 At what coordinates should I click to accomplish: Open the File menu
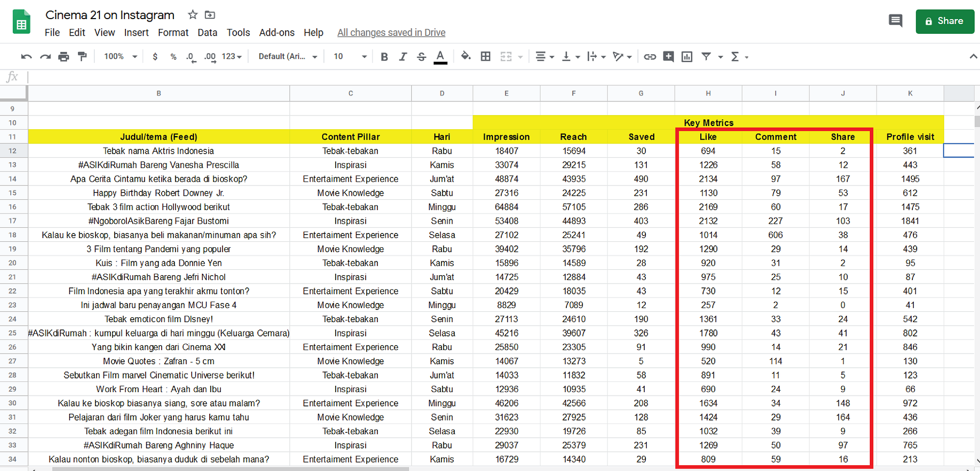point(52,33)
